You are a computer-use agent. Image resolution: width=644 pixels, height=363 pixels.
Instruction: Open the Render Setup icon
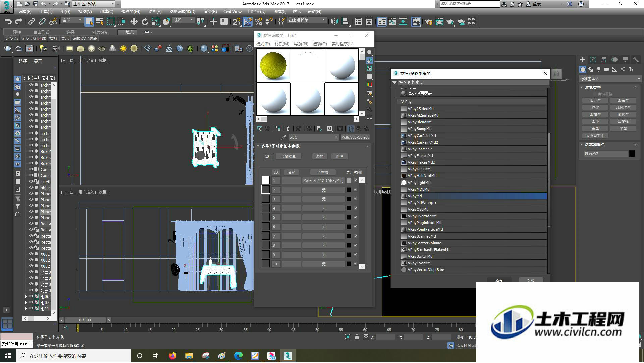point(428,22)
